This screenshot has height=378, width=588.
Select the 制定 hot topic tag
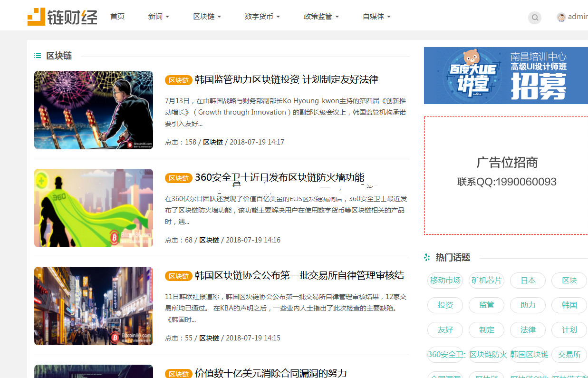pos(487,330)
